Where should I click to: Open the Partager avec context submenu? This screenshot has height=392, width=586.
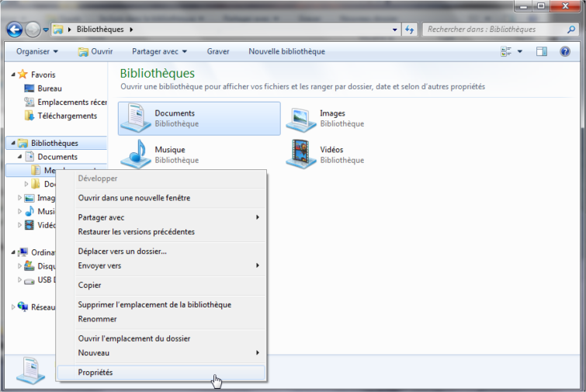[161, 217]
